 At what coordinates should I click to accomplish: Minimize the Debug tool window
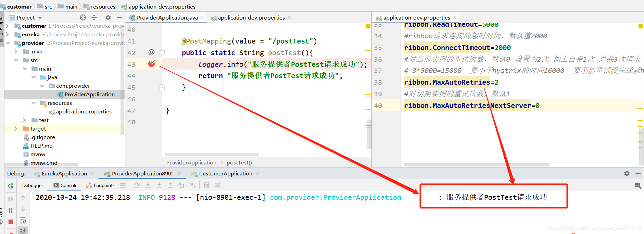click(x=638, y=173)
